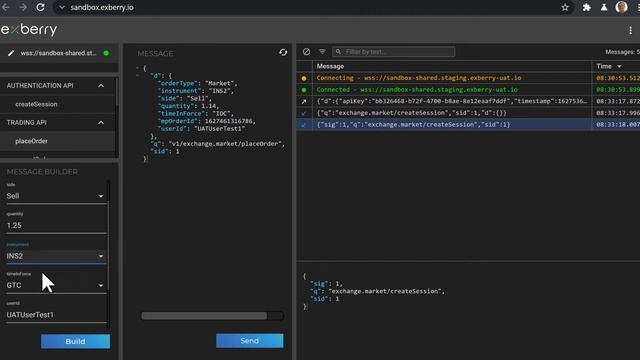Refresh the message with the sync icon
640x360 pixels.
coord(283,52)
